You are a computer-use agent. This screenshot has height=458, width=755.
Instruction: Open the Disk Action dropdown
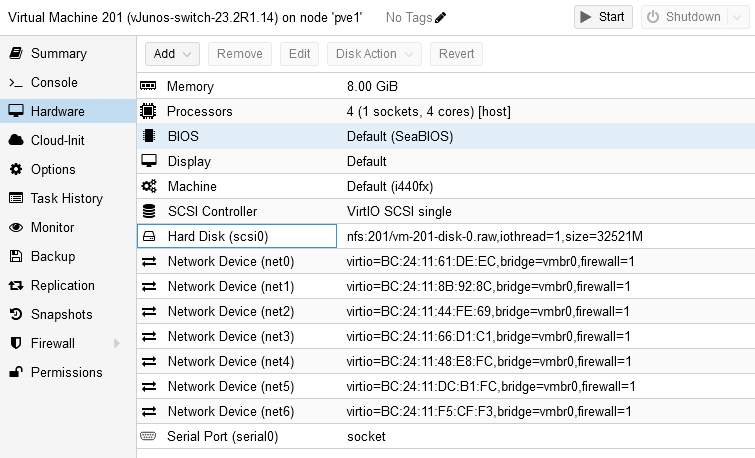click(374, 54)
